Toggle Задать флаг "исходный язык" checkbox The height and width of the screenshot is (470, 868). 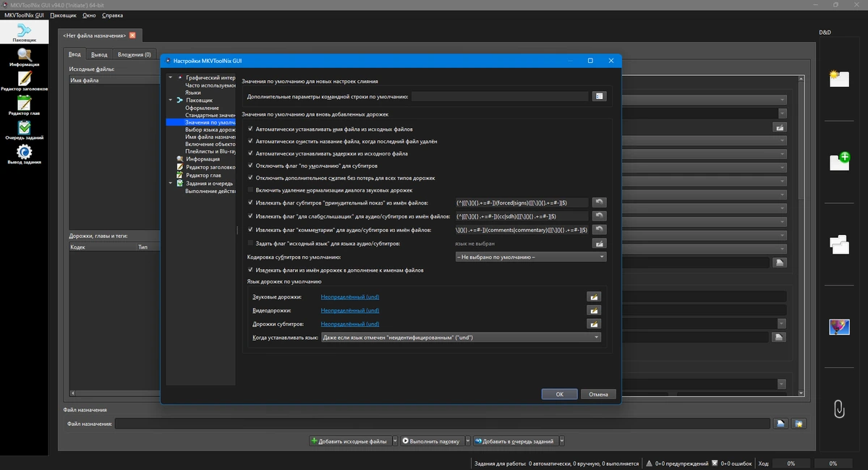click(251, 244)
